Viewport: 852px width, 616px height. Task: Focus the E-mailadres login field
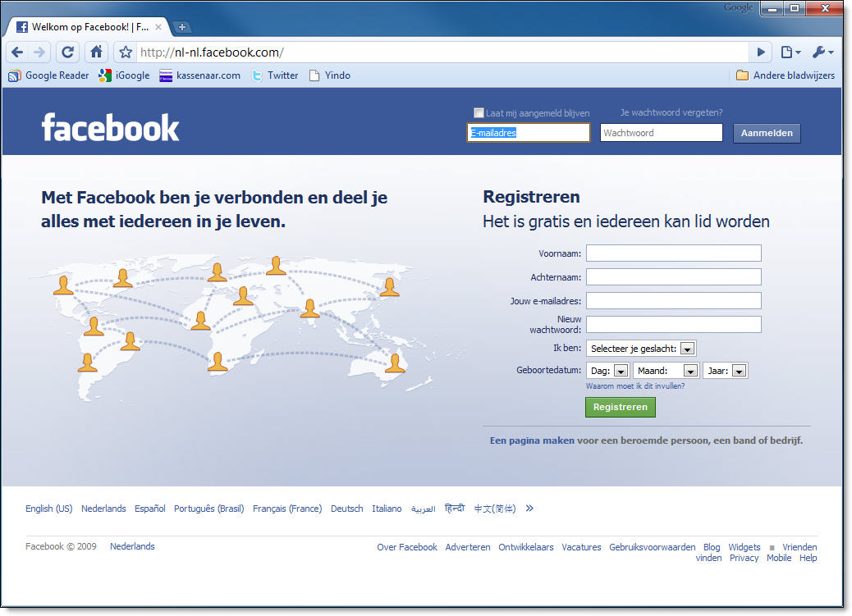pyautogui.click(x=529, y=133)
